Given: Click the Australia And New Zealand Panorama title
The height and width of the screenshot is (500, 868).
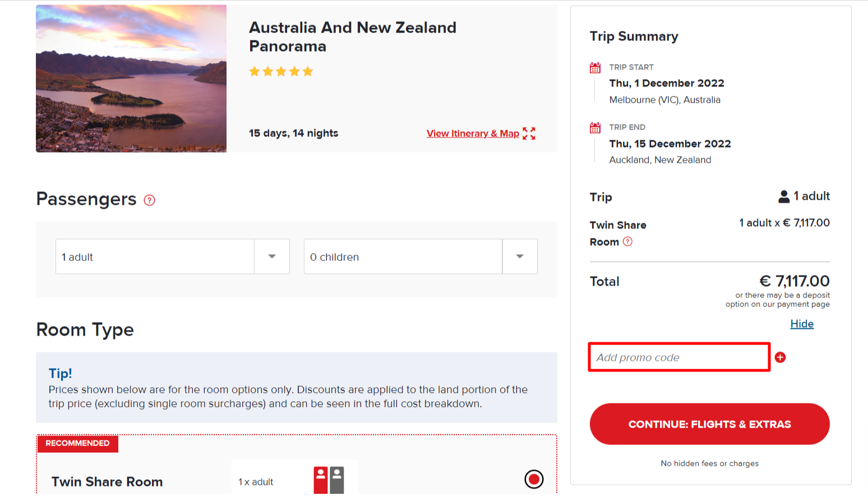Looking at the screenshot, I should (352, 36).
